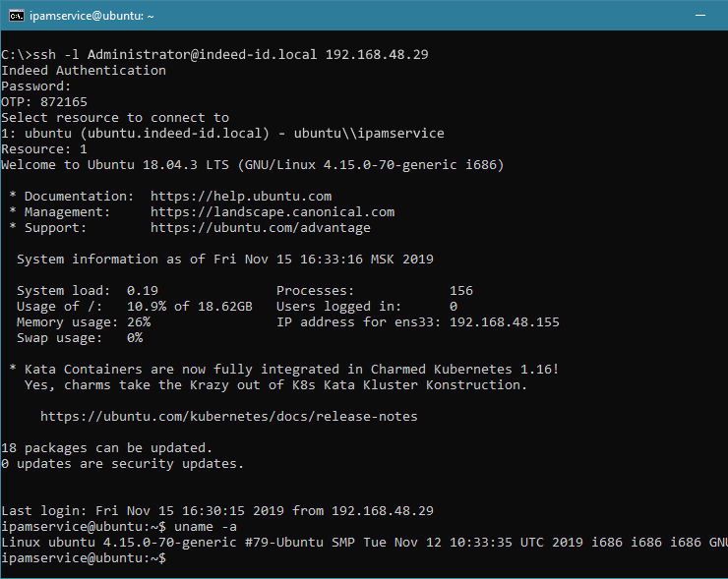
Task: Click the 'Usage of /' value 10.9% of 18.62GB
Action: point(190,307)
